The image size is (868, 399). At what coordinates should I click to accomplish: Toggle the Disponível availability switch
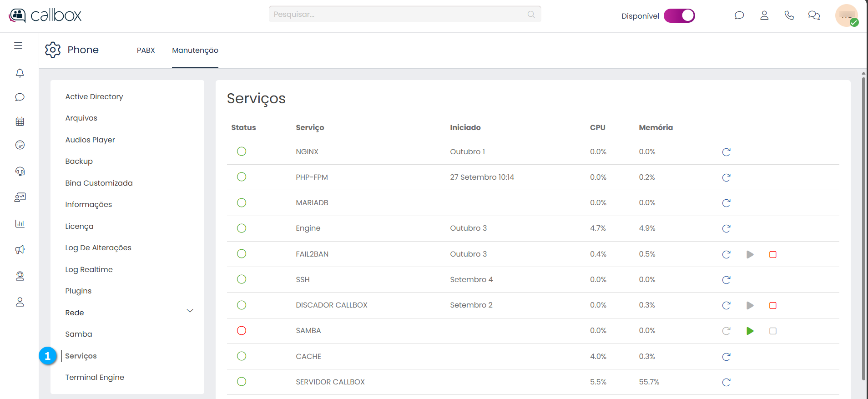click(x=679, y=16)
